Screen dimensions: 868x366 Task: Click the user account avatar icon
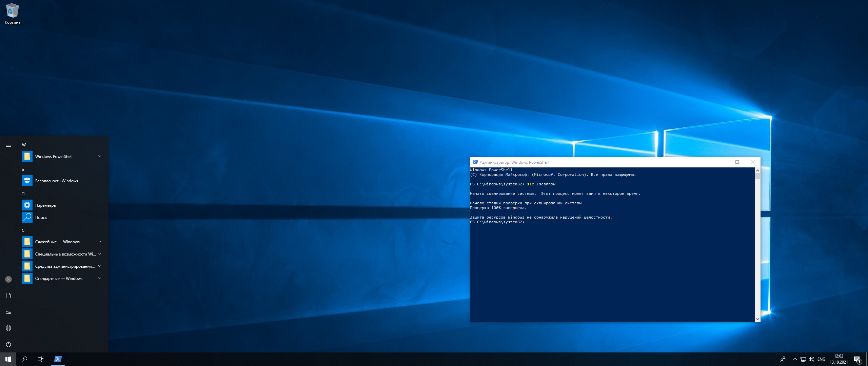[x=8, y=279]
